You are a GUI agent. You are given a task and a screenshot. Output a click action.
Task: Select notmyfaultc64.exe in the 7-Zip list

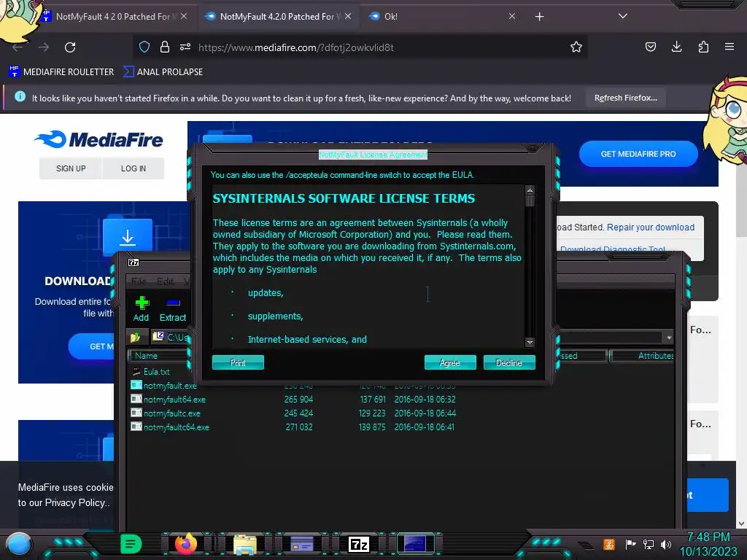[x=177, y=427]
